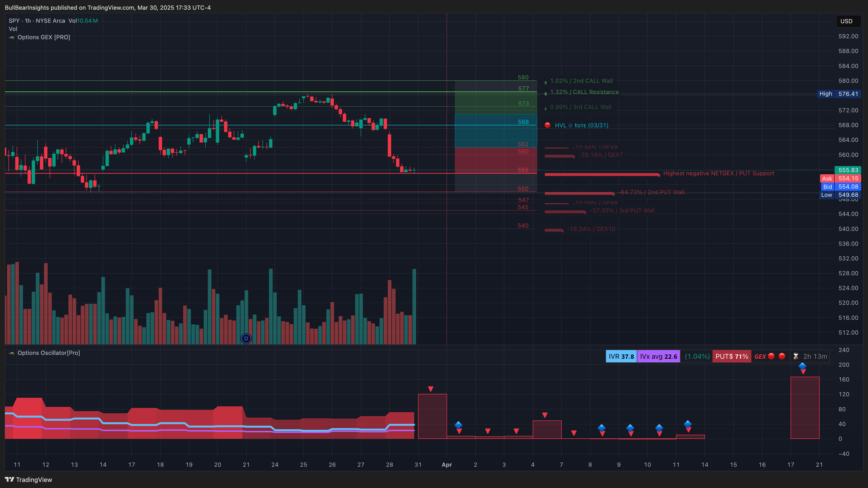Click the red triangle above Apr 4 bar
The height and width of the screenshot is (488, 868).
(545, 415)
